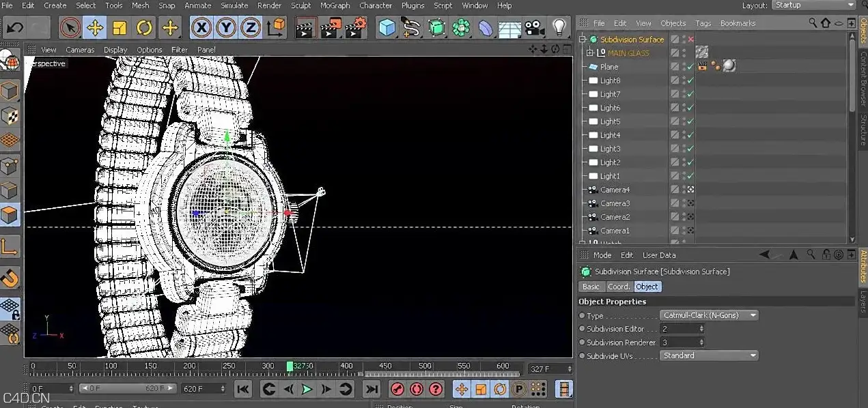Toggle the Light8 enabled checkmark

(690, 81)
